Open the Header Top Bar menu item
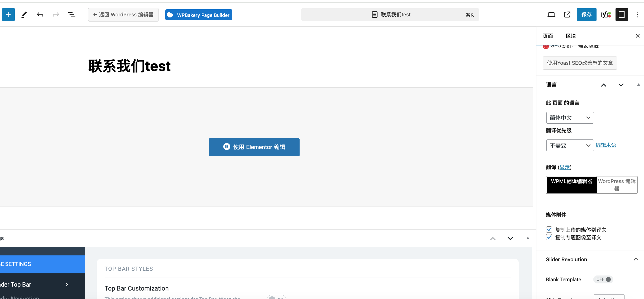This screenshot has width=644, height=299. pos(42,284)
